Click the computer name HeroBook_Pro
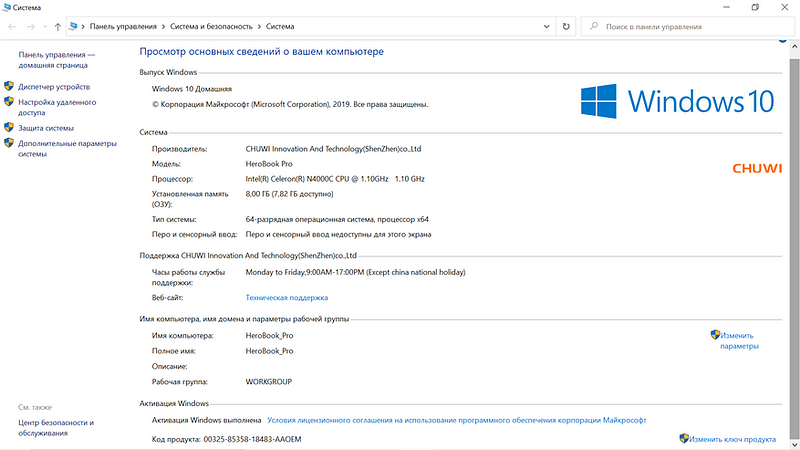Viewport: 800px width, 450px height. (269, 336)
